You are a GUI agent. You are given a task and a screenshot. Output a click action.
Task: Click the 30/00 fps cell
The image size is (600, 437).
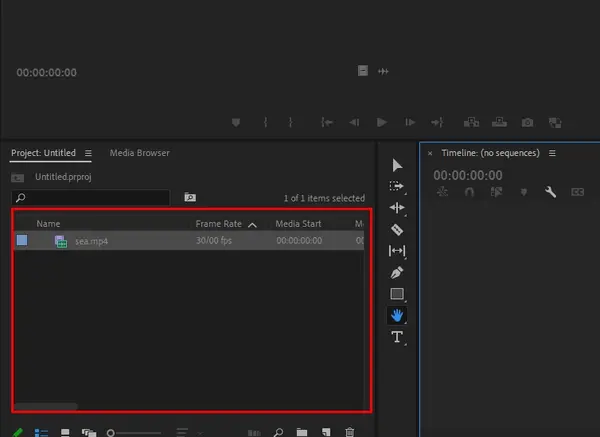(x=214, y=240)
